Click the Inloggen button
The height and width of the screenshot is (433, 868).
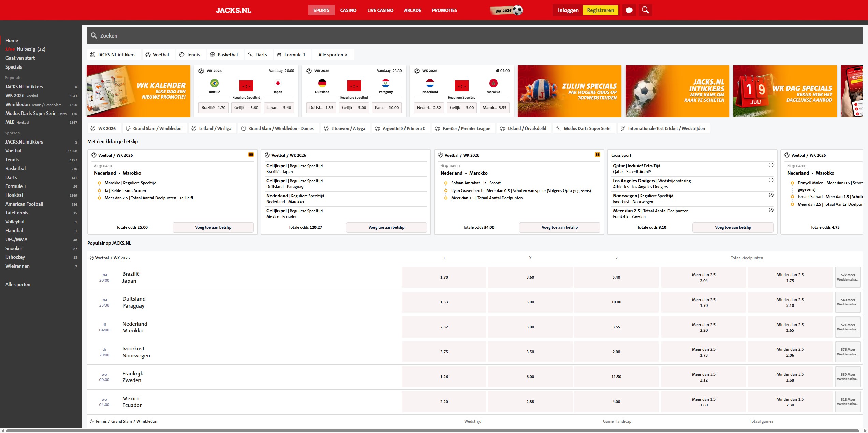point(568,10)
